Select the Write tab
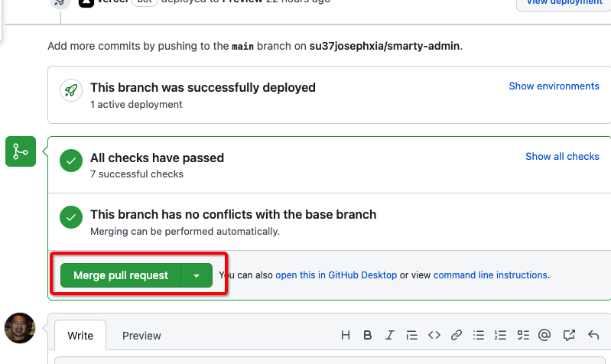611x364 pixels. (80, 336)
